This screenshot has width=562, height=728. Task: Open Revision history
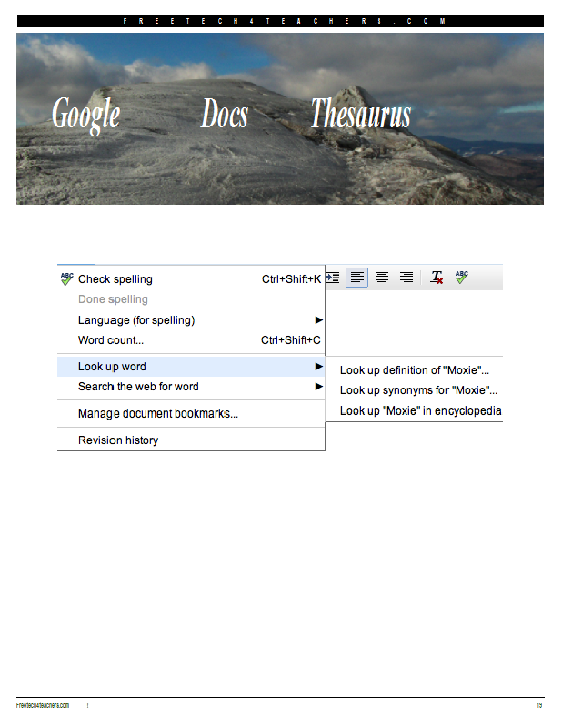pyautogui.click(x=191, y=440)
